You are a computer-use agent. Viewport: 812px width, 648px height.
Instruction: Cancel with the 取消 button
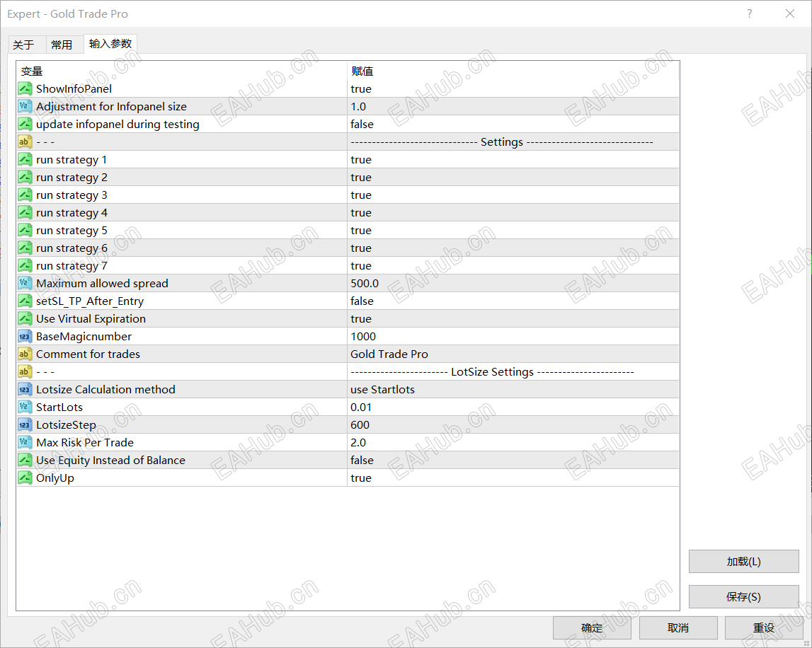(678, 627)
